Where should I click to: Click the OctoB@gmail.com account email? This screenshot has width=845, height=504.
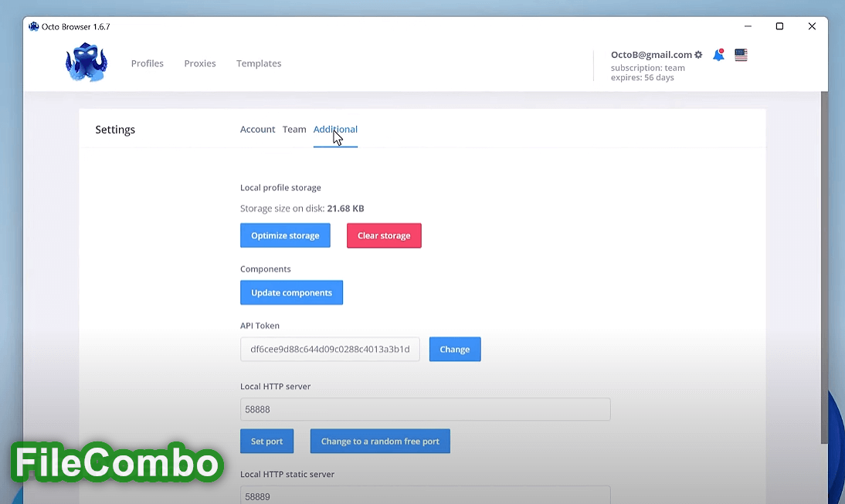click(x=651, y=54)
